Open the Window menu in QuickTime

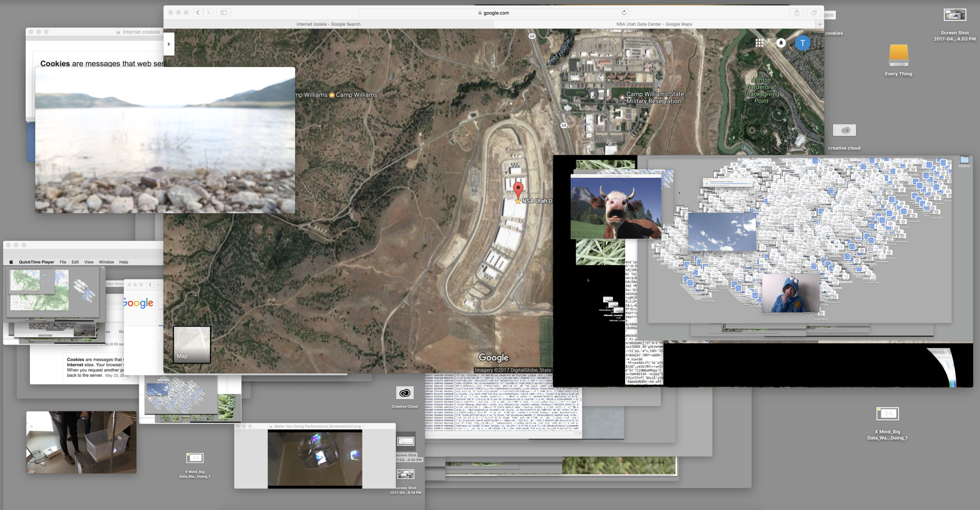click(106, 262)
